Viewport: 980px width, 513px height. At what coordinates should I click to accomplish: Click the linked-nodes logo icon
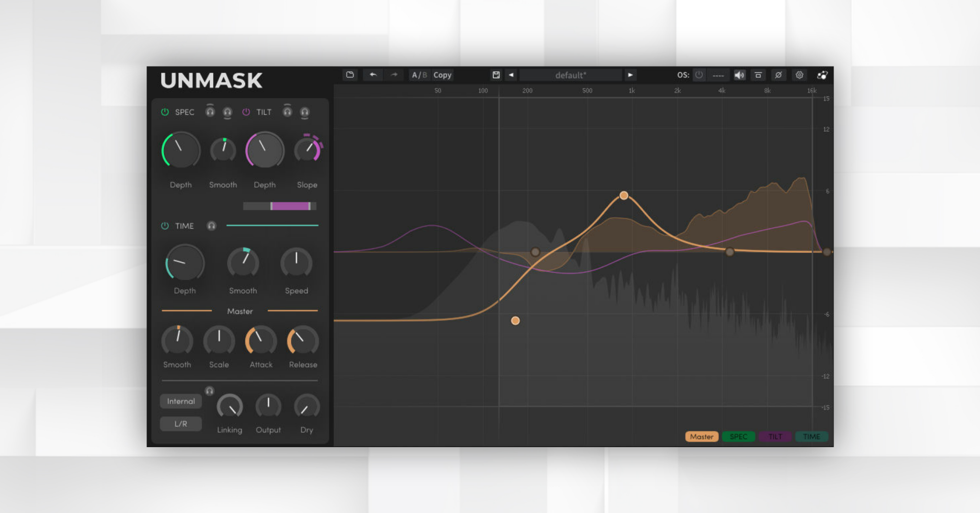tap(822, 75)
